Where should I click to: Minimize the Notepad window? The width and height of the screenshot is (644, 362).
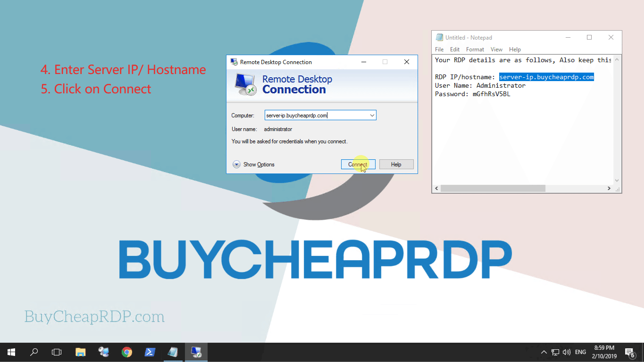click(x=568, y=38)
